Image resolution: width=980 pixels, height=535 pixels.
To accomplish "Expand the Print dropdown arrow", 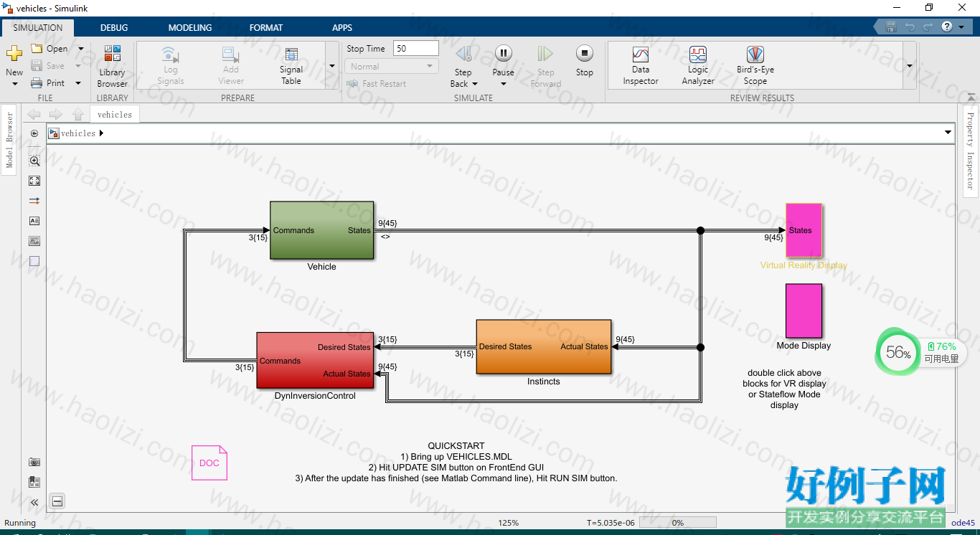I will click(78, 83).
